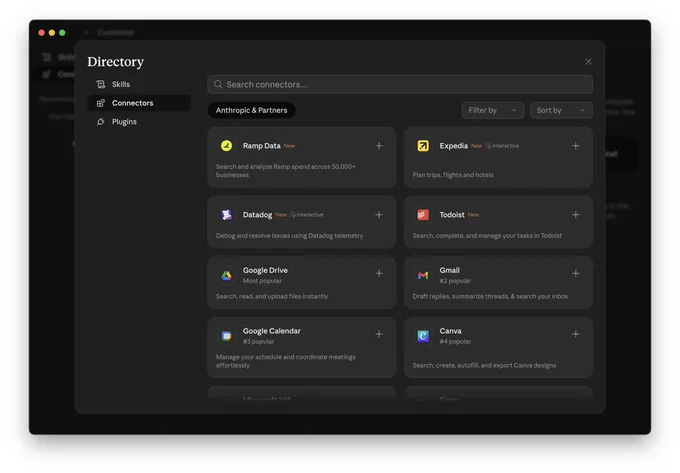Viewport: 680px width, 473px height.
Task: Add the Gmail connector
Action: [x=575, y=274]
